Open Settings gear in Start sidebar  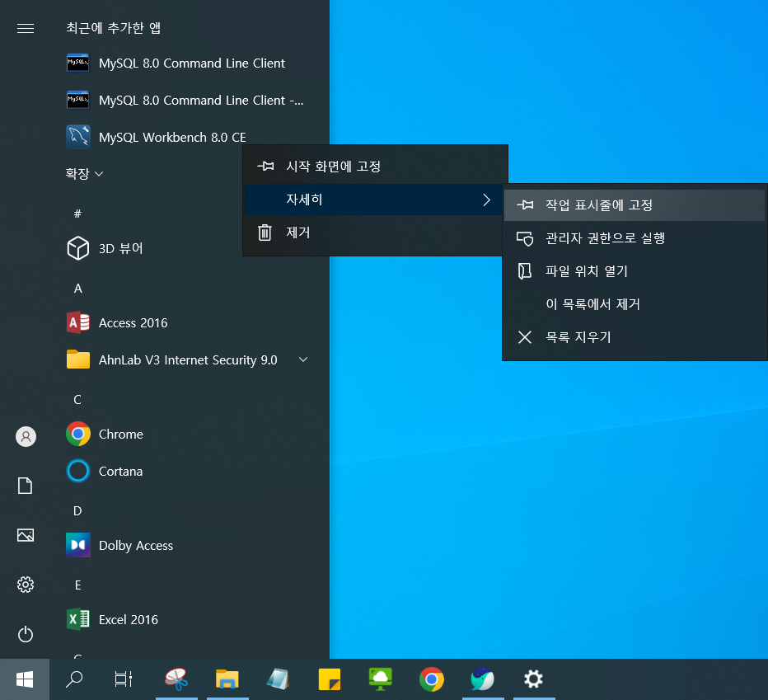point(26,585)
